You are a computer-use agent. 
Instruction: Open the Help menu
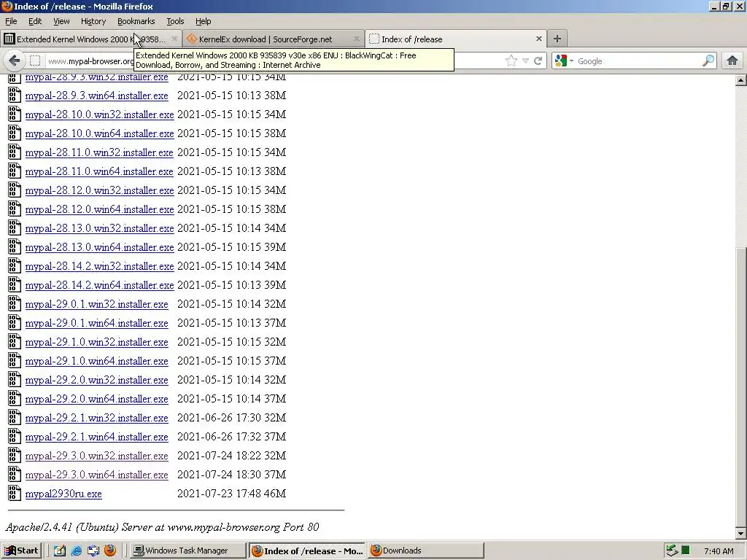click(x=204, y=21)
